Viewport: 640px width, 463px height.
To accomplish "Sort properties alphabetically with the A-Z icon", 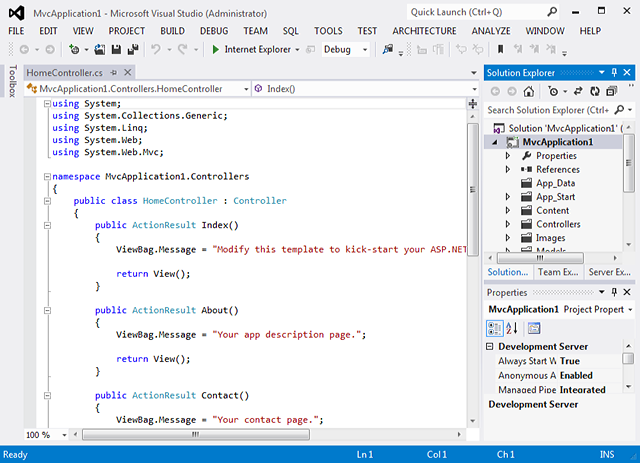I will click(511, 328).
